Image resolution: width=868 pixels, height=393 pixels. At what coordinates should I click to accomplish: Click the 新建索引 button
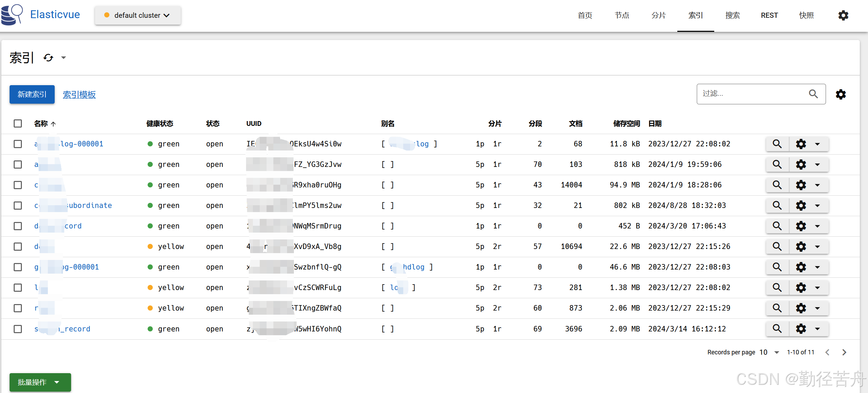point(32,94)
